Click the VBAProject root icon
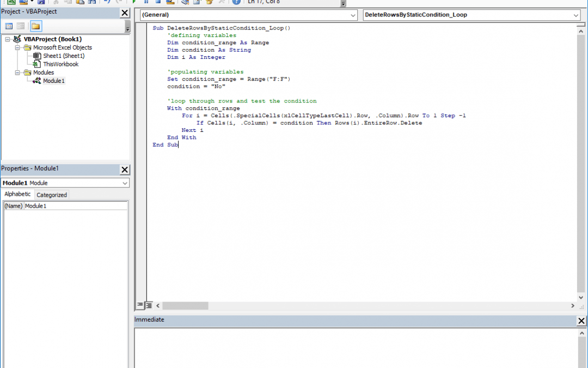 (17, 39)
